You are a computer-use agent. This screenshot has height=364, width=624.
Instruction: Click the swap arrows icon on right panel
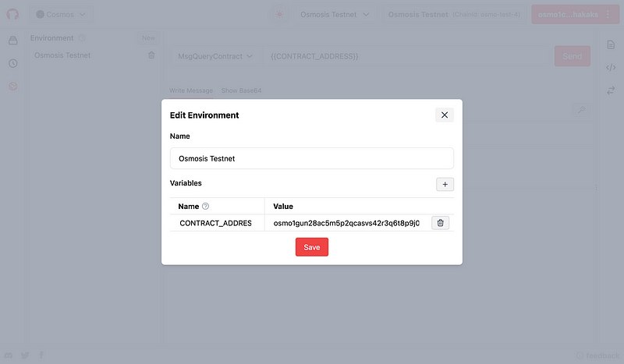pyautogui.click(x=611, y=90)
